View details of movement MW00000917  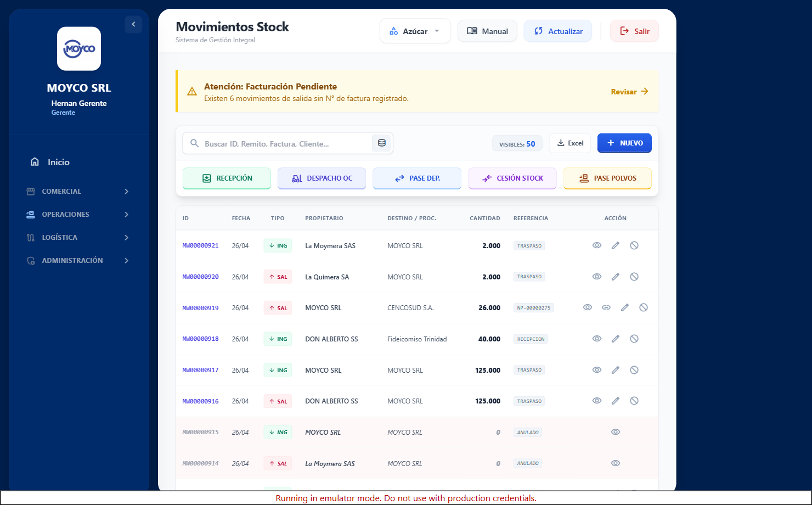coord(597,370)
